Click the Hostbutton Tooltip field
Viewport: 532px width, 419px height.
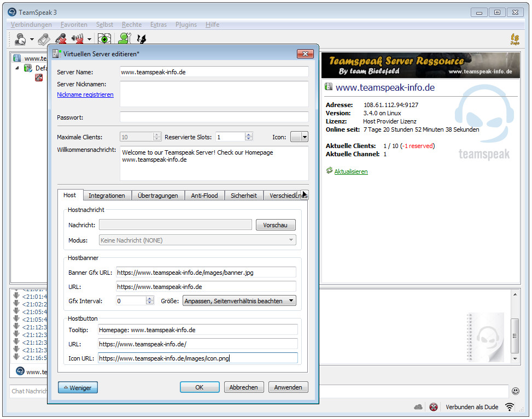pyautogui.click(x=198, y=329)
